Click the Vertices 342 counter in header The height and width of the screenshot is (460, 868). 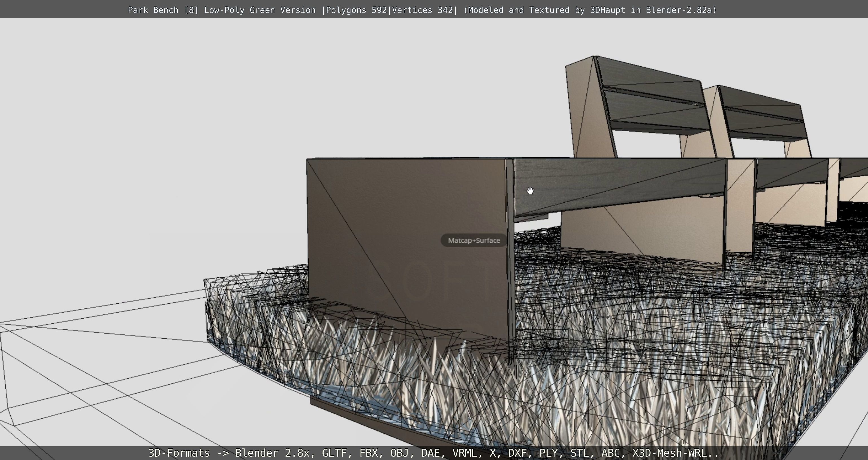pos(422,10)
